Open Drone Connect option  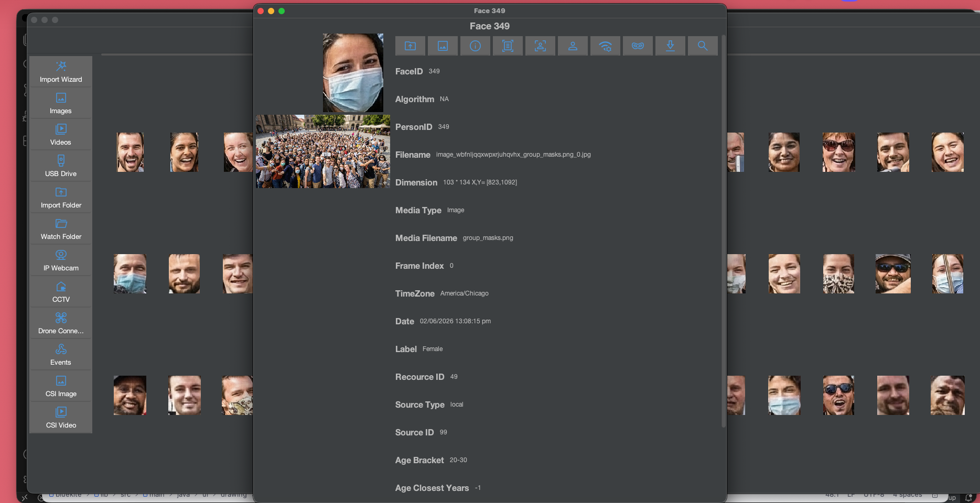pos(61,323)
